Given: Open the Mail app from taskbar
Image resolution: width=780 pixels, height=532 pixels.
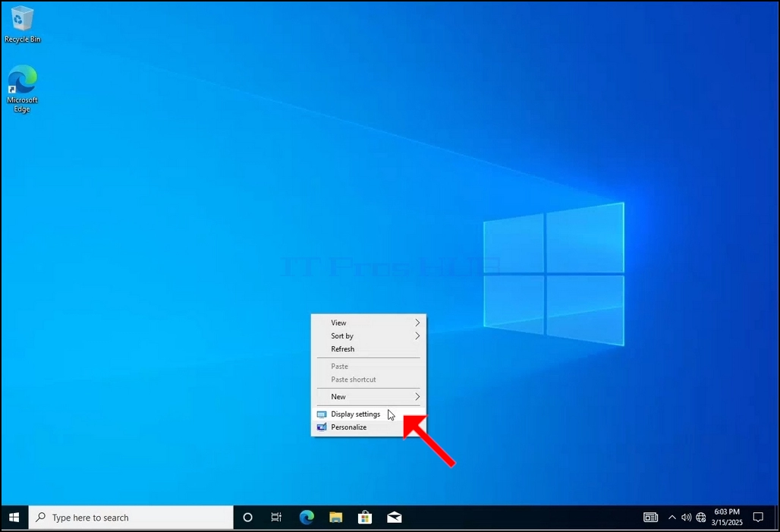Looking at the screenshot, I should pos(395,518).
